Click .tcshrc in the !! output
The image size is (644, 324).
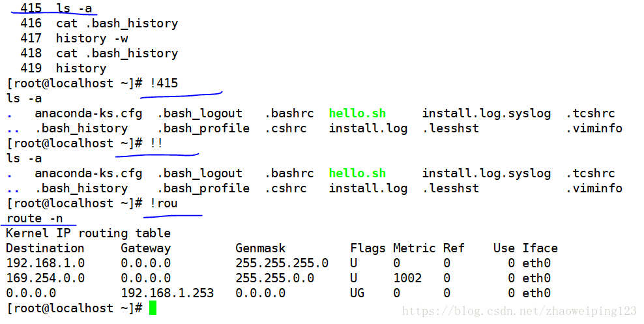point(590,173)
